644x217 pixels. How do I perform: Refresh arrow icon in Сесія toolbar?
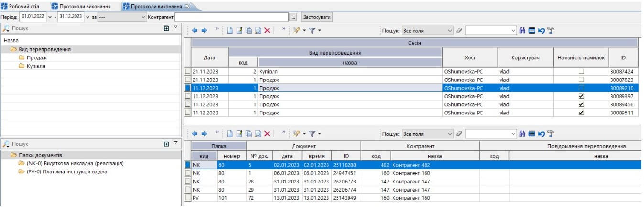click(x=541, y=30)
